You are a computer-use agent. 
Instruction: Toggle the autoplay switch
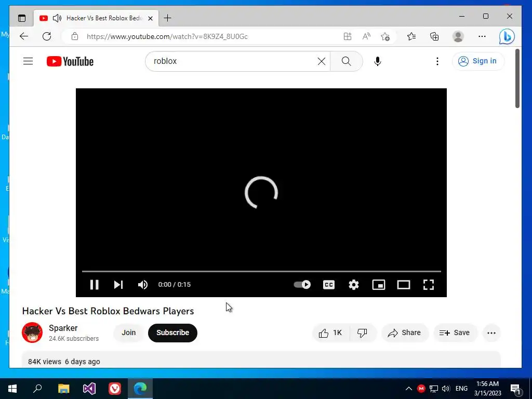point(302,285)
